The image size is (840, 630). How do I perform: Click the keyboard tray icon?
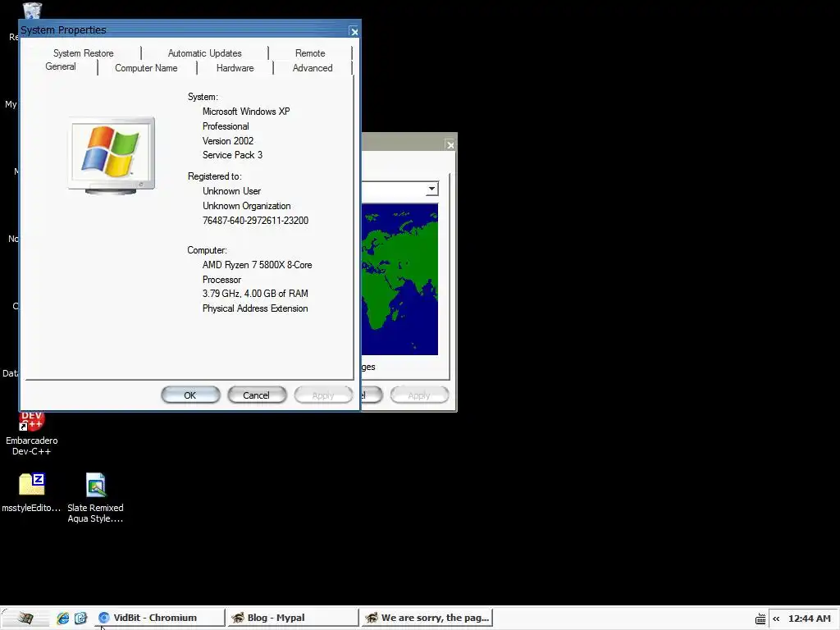click(760, 619)
